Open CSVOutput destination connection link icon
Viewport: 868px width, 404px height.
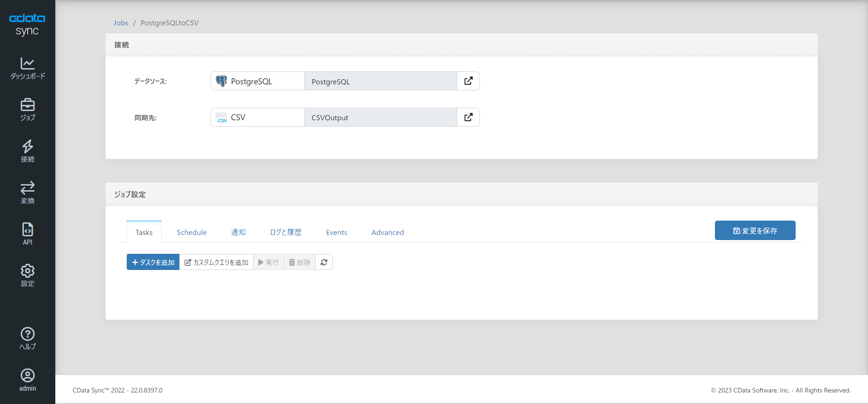[468, 117]
